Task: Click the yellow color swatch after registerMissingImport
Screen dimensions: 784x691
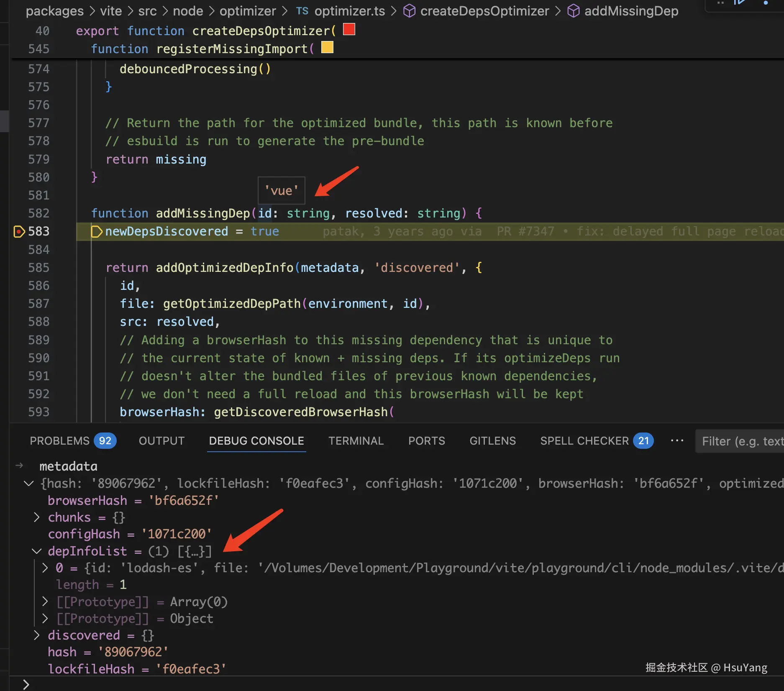Action: [327, 47]
